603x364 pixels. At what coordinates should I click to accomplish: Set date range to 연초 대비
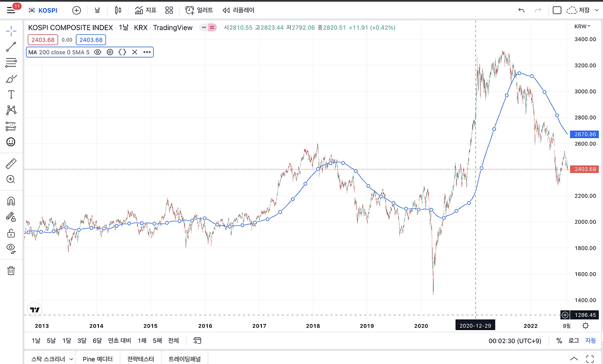click(x=120, y=340)
